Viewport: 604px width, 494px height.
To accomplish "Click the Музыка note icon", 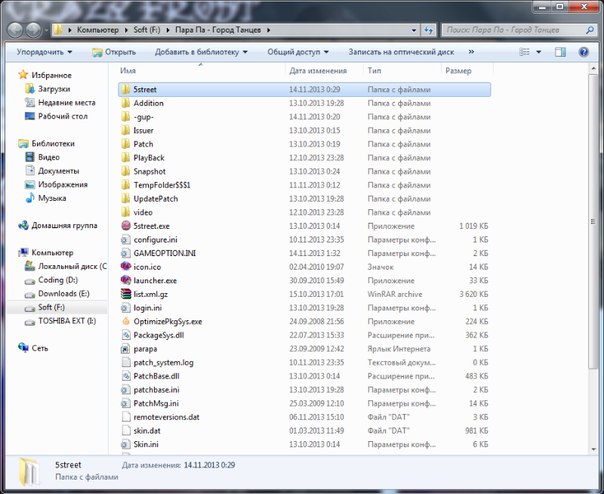I will [x=30, y=198].
